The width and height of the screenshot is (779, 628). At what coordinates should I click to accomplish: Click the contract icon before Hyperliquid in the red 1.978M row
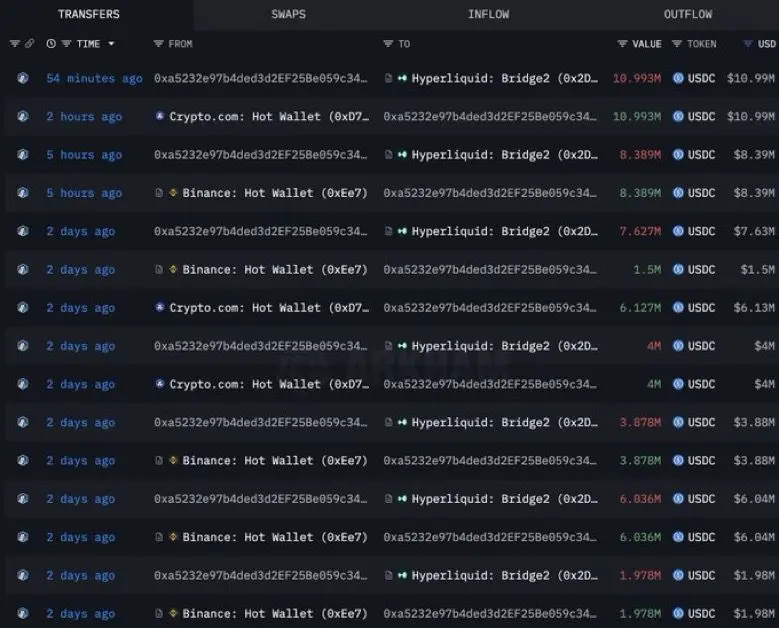coord(389,575)
